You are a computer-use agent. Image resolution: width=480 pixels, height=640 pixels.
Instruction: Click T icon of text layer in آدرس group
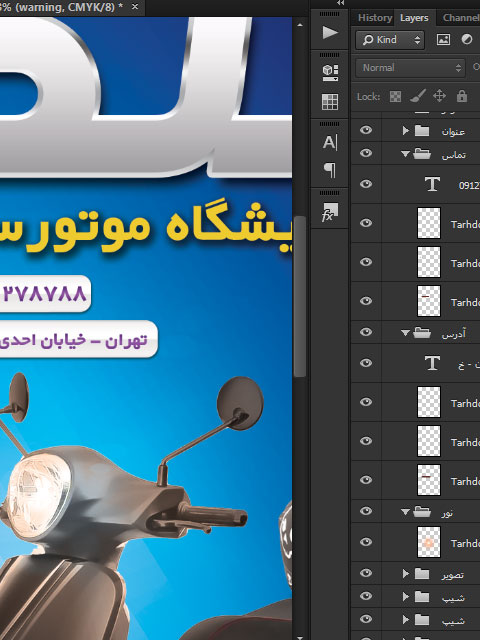coord(432,363)
